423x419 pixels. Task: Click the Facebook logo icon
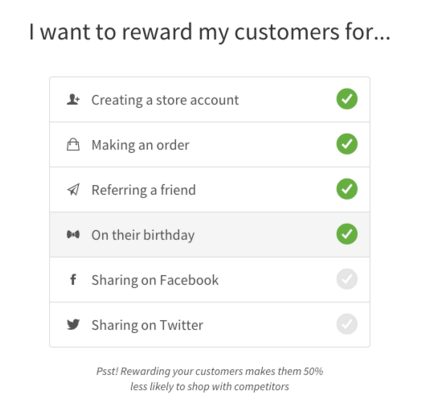point(73,279)
